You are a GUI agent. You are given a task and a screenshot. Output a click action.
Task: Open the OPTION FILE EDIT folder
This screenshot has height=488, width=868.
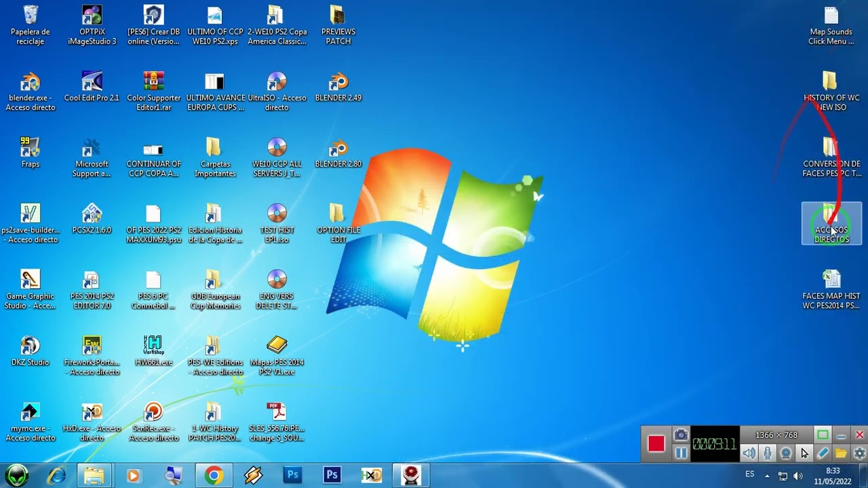(x=338, y=224)
